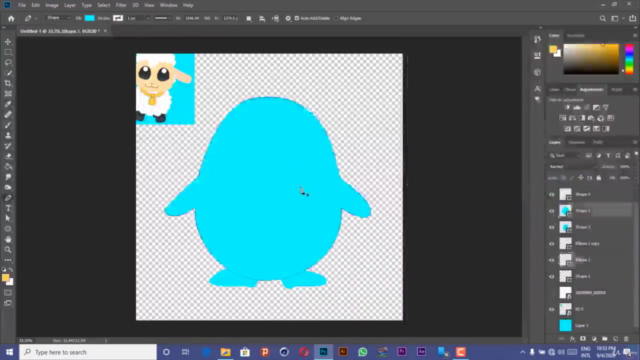Screen dimensions: 640x360
Task: Create new fill or adjustment layer
Action: point(594,339)
